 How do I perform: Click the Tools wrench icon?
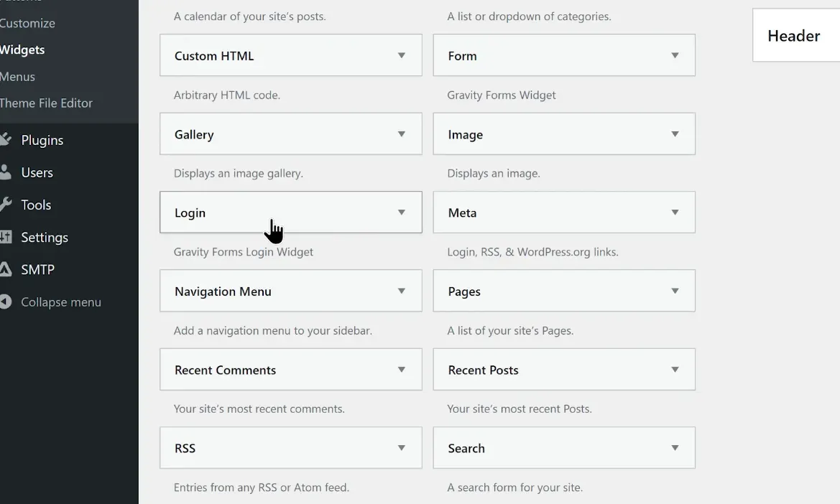(x=6, y=205)
